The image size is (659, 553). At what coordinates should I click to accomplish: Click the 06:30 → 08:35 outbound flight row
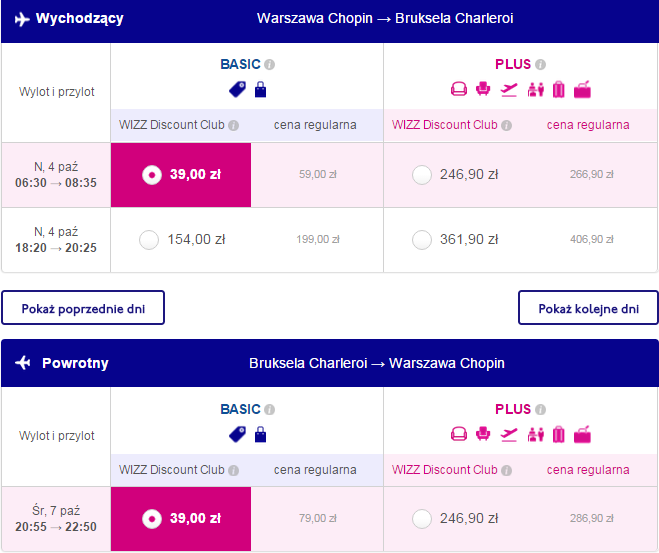tap(330, 175)
